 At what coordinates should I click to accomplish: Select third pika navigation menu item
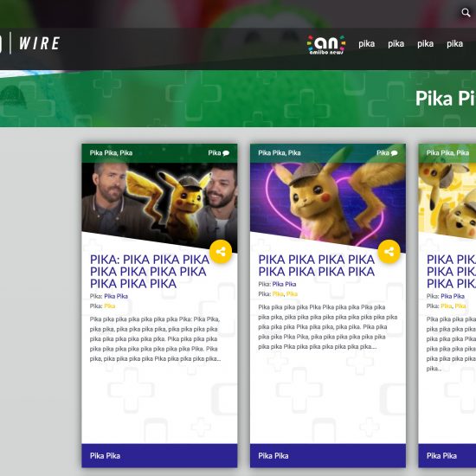[425, 44]
